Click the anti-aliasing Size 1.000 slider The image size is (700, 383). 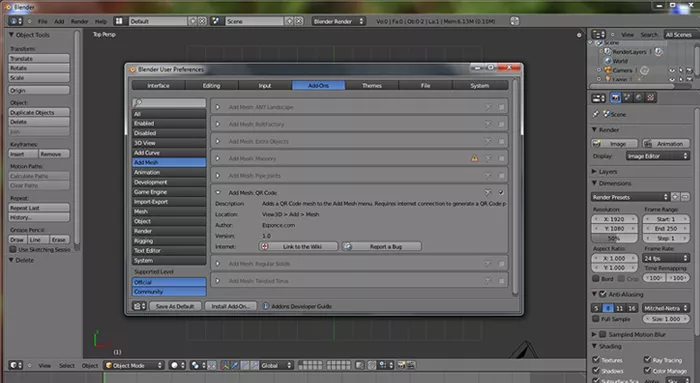(666, 319)
